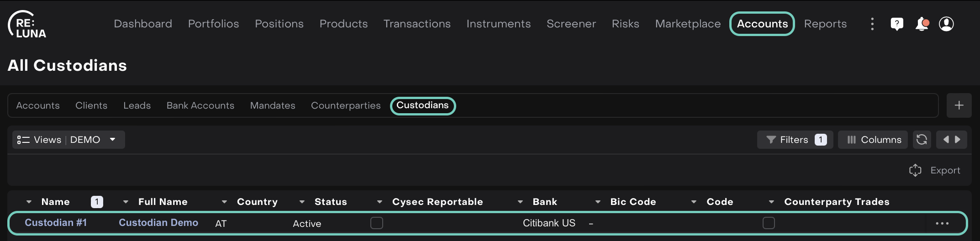
Task: Click the RE:LUNA logo
Action: point(27,25)
